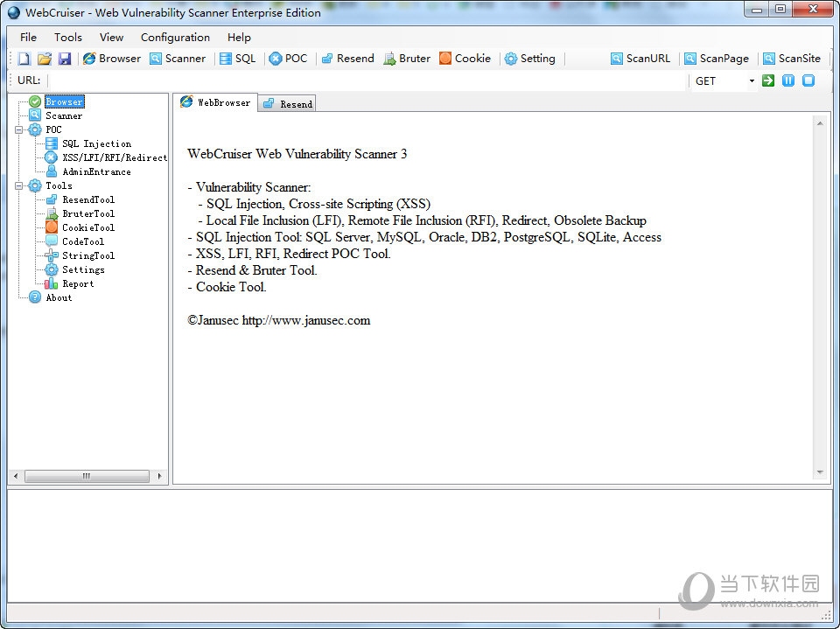Viewport: 840px width, 629px height.
Task: Select POC node in the tree
Action: tap(53, 129)
